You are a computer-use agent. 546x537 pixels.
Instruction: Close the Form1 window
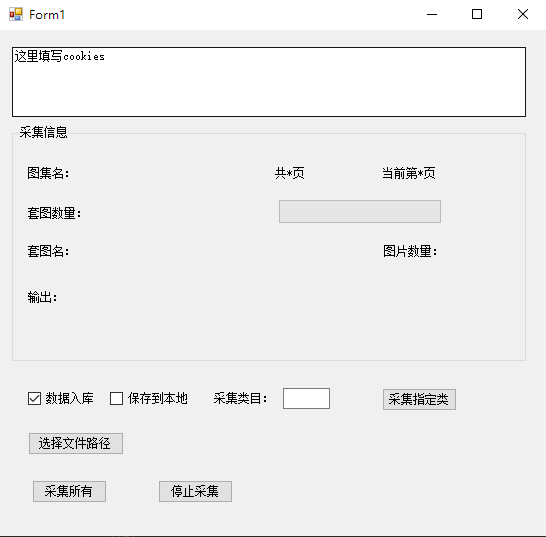523,15
